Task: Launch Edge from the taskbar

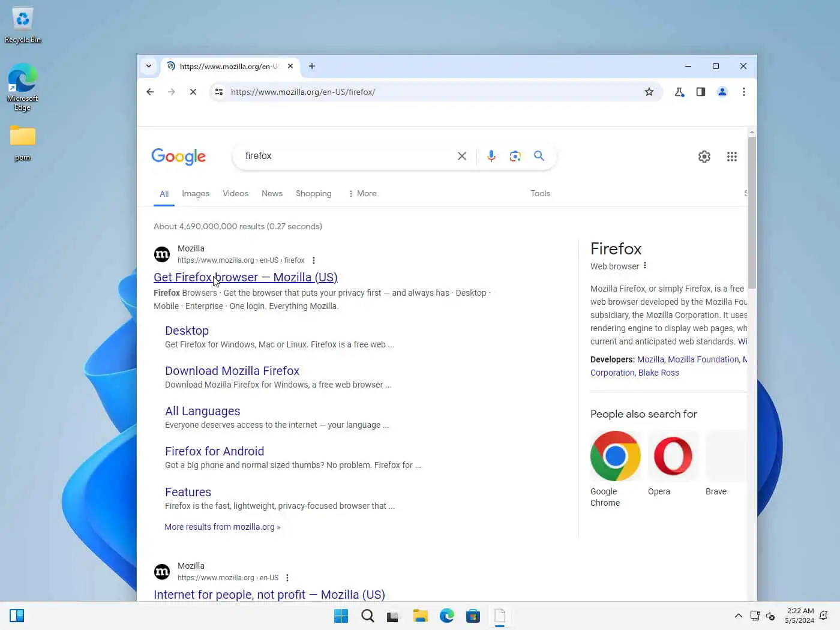Action: pos(447,616)
